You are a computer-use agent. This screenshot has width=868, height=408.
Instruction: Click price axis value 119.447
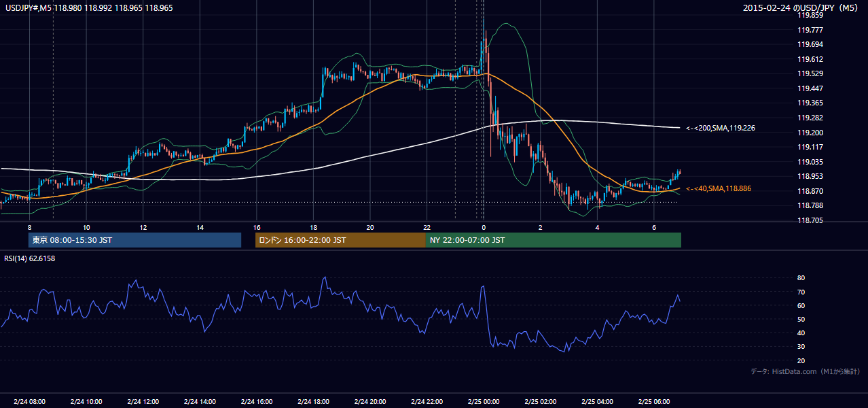pyautogui.click(x=810, y=88)
